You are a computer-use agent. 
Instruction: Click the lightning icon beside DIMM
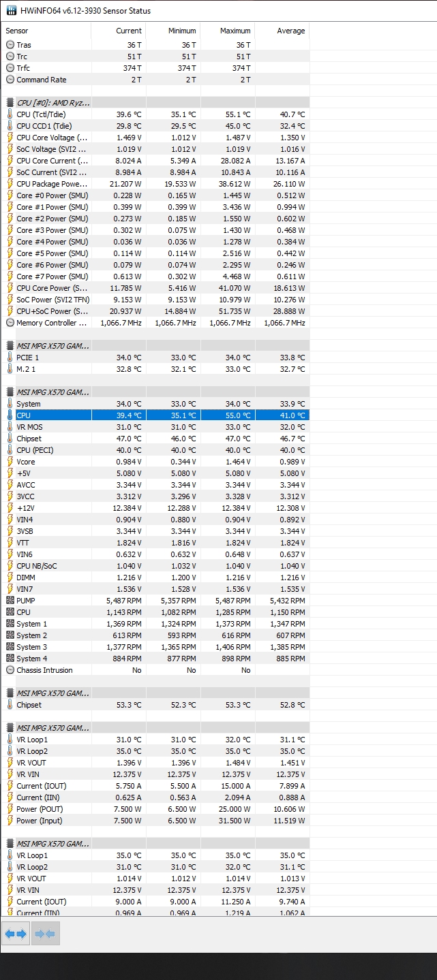(10, 578)
